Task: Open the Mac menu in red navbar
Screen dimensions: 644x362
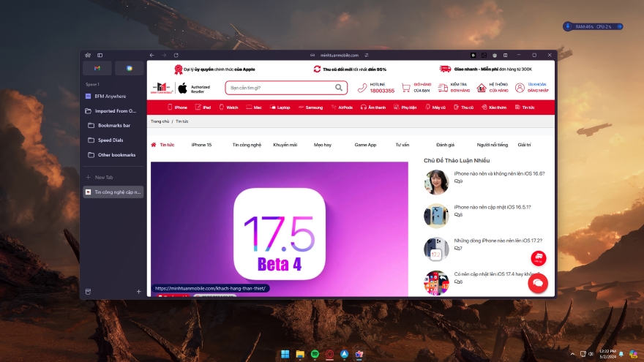Action: point(254,107)
